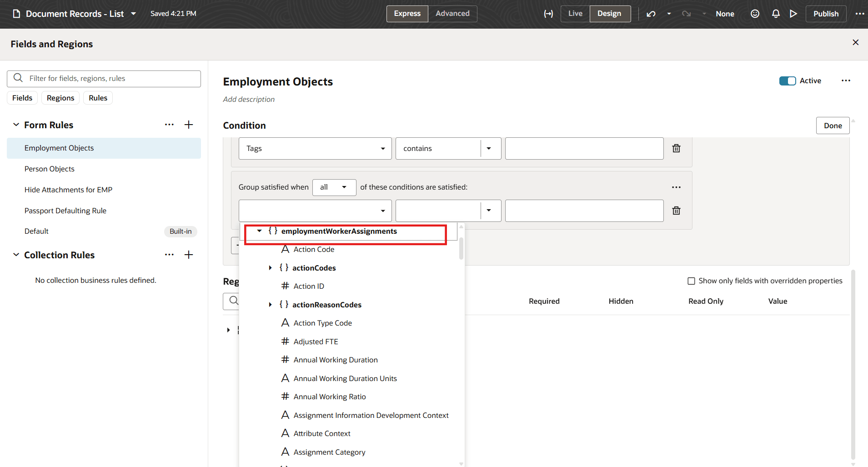Click the redo arrow icon
This screenshot has height=467, width=868.
click(x=687, y=14)
